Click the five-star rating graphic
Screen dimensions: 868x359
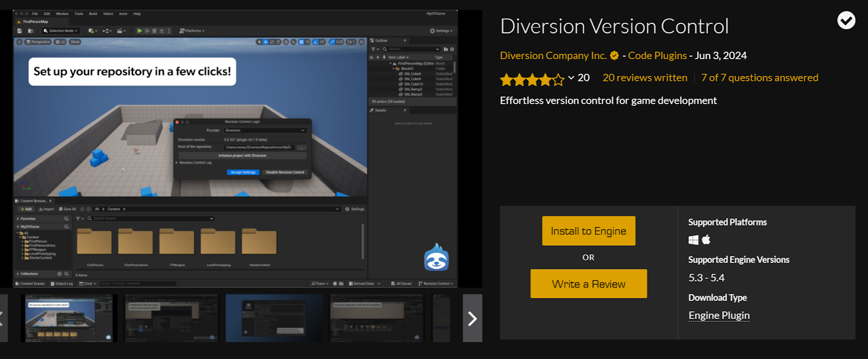(x=532, y=80)
